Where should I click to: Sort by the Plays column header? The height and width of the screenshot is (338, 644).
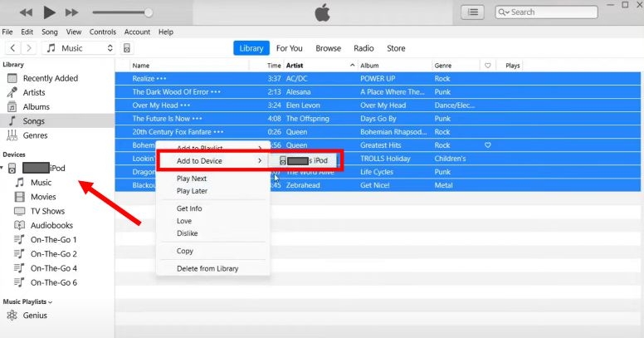tap(513, 66)
